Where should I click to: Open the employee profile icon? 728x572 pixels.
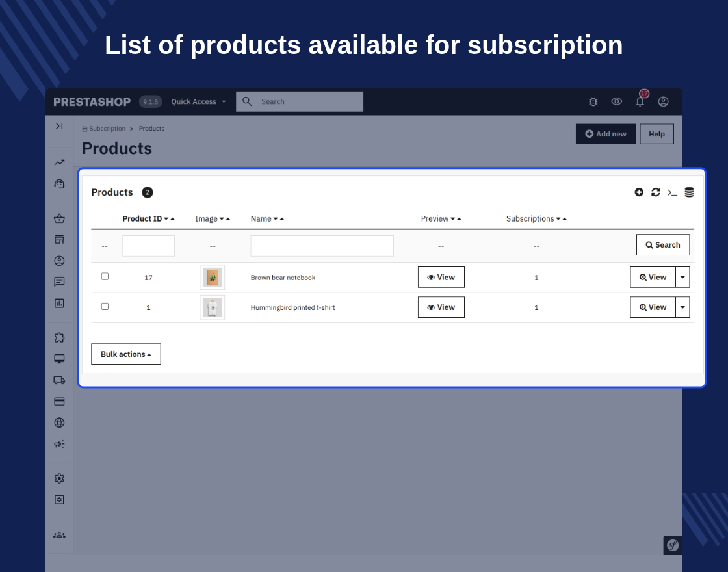point(664,101)
